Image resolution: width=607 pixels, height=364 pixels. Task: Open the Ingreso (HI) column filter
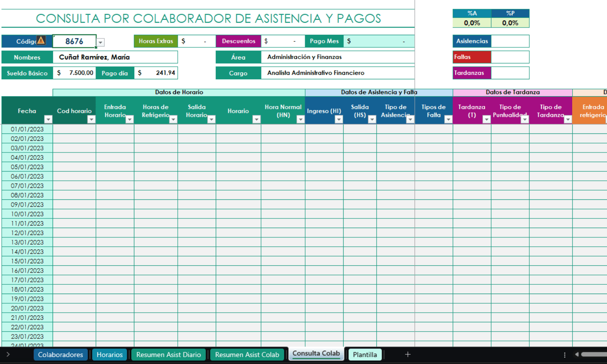coord(339,119)
